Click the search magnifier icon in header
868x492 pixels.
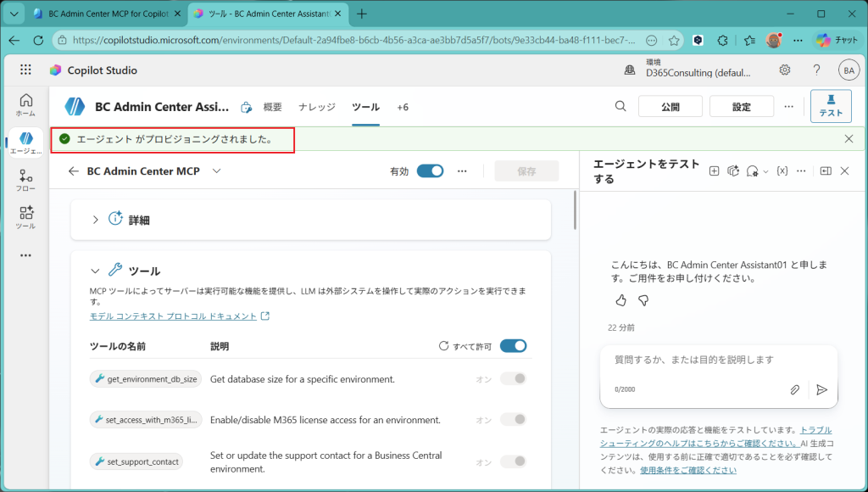coord(620,106)
